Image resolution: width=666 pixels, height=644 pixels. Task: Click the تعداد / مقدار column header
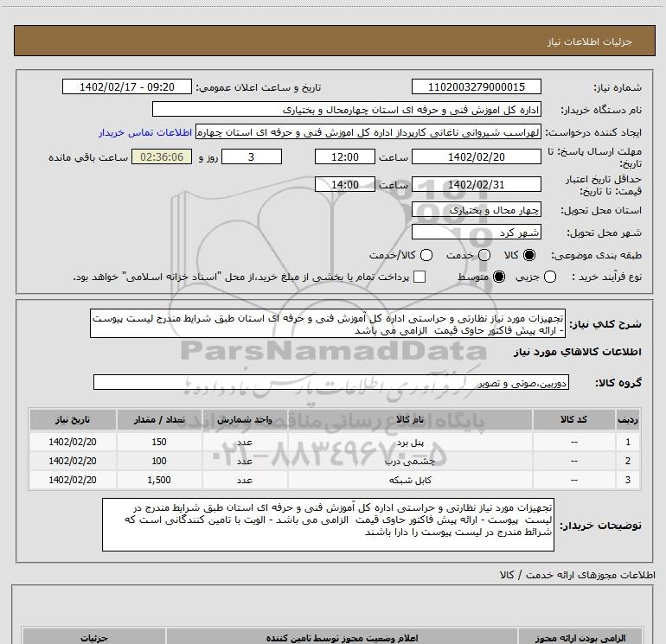pos(159,419)
